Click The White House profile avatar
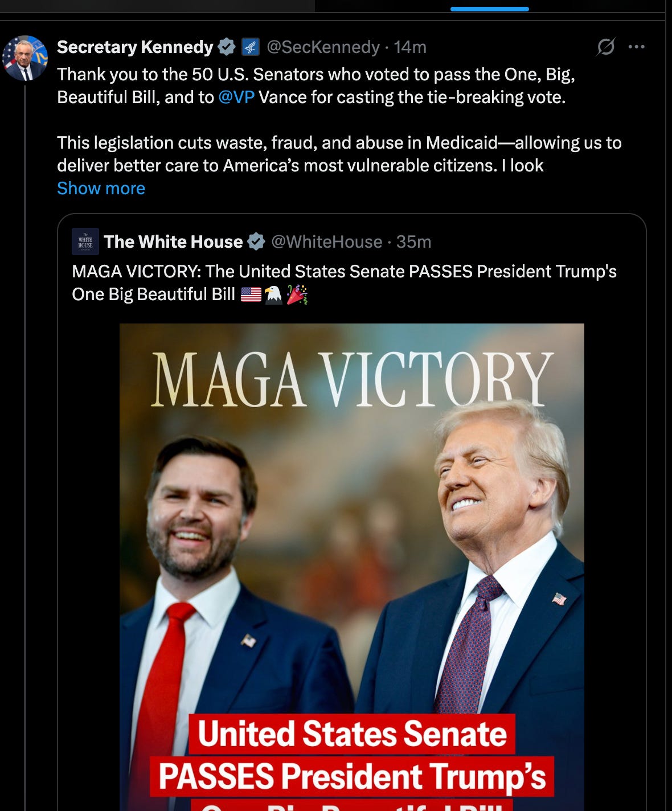Image resolution: width=672 pixels, height=811 pixels. click(x=85, y=241)
